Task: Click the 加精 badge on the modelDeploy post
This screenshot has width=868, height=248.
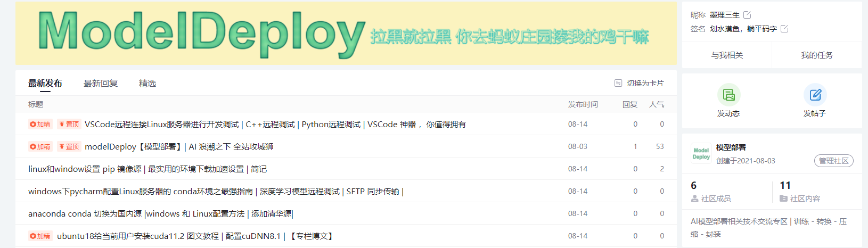Action: [x=40, y=147]
